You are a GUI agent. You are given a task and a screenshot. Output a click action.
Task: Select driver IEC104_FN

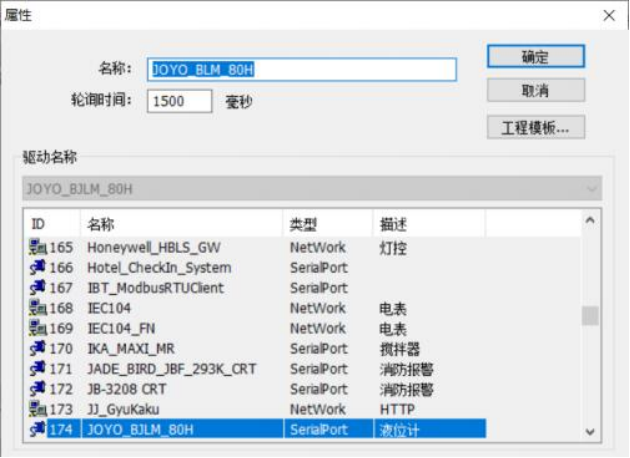tap(121, 328)
